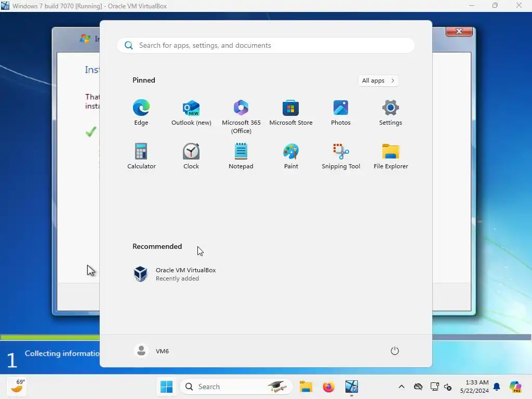532x399 pixels.
Task: Launch the Photos app
Action: tap(341, 113)
